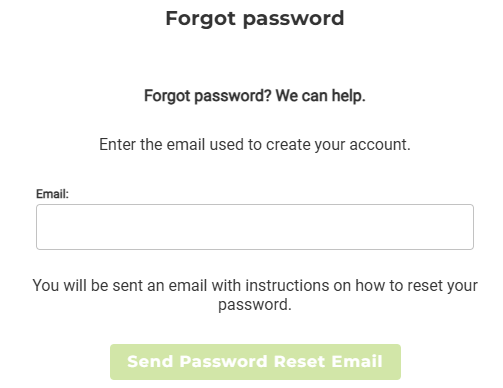The width and height of the screenshot is (503, 388).
Task: Click 'Send' on the green reset button
Action: pos(150,362)
